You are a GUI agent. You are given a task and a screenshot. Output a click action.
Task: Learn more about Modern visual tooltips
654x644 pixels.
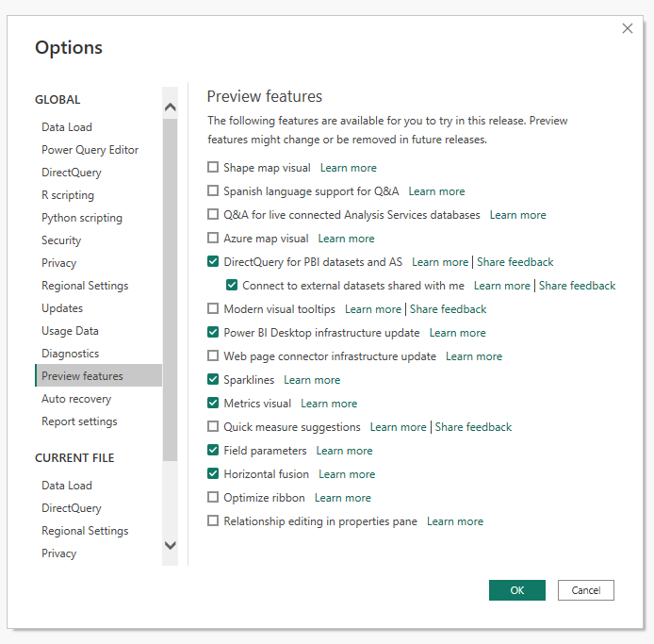pos(373,309)
